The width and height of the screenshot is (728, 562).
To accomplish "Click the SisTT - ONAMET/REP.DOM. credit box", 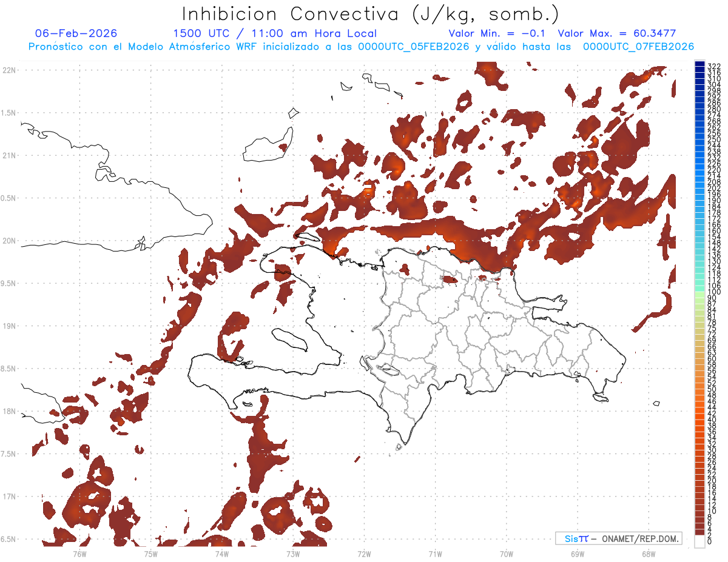I will pyautogui.click(x=618, y=538).
